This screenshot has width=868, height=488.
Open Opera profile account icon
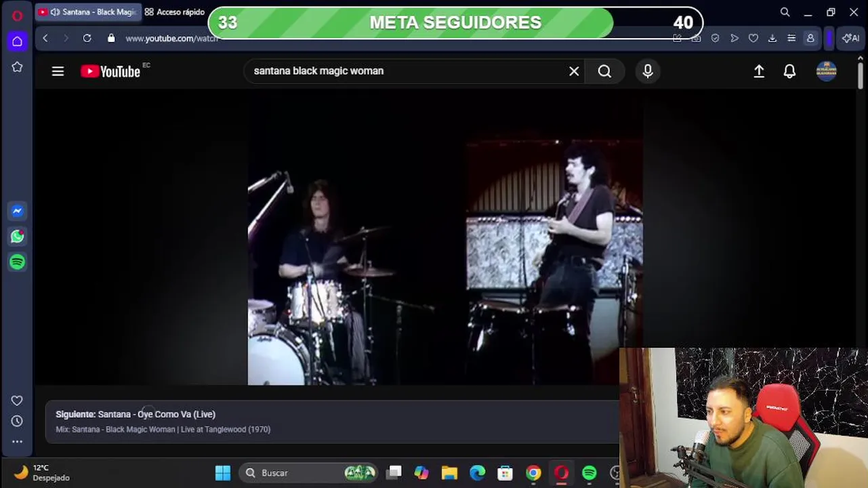pyautogui.click(x=810, y=39)
